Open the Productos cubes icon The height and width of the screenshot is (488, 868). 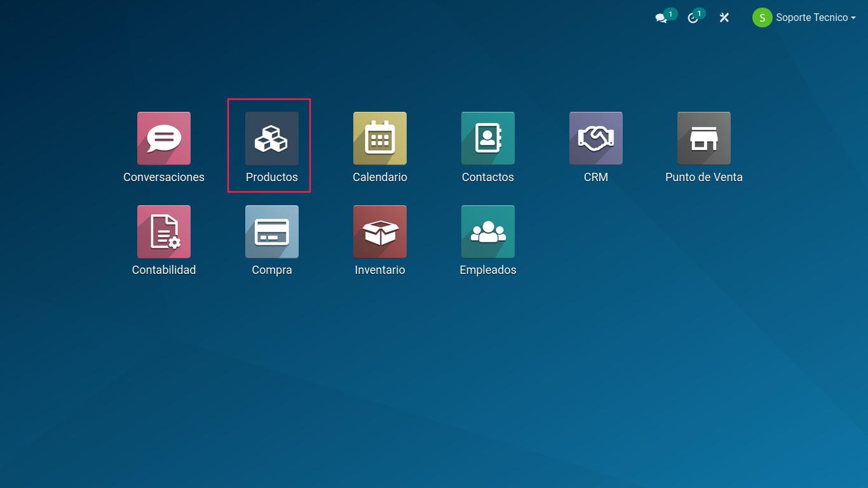(x=272, y=139)
